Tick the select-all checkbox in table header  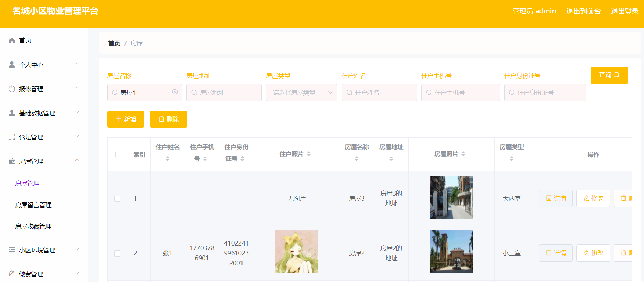[x=118, y=154]
